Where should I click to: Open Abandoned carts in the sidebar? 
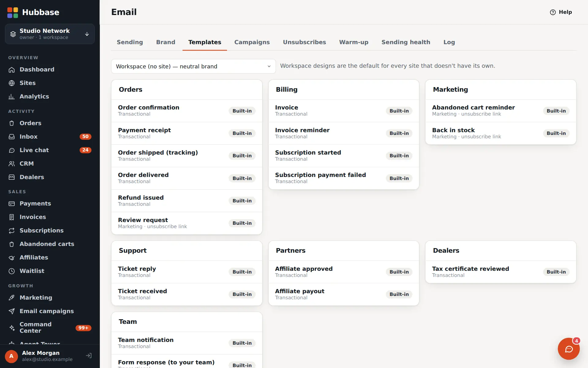click(x=50, y=244)
